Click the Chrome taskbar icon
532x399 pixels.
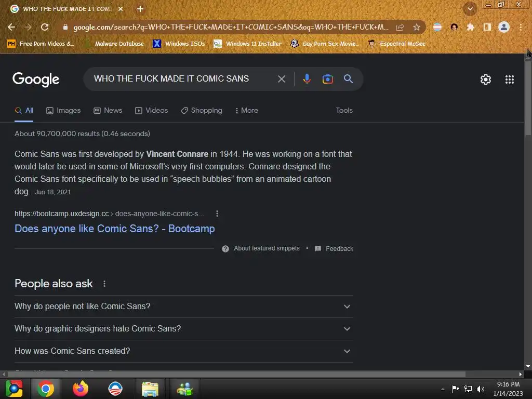46,389
